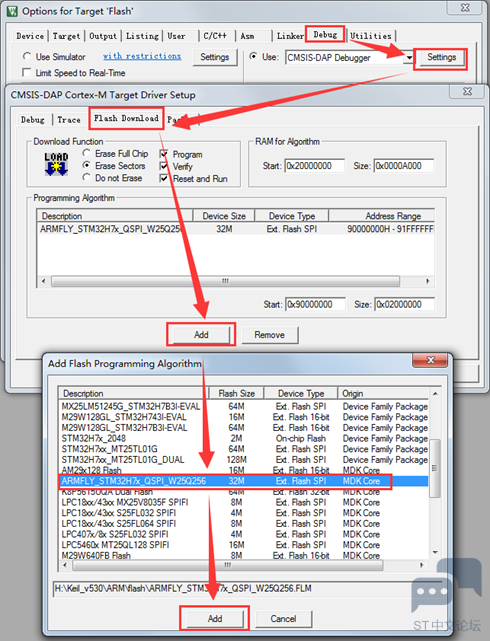The width and height of the screenshot is (490, 641).
Task: Open the CMSIS-DAP Debugger dropdown
Action: coord(408,58)
